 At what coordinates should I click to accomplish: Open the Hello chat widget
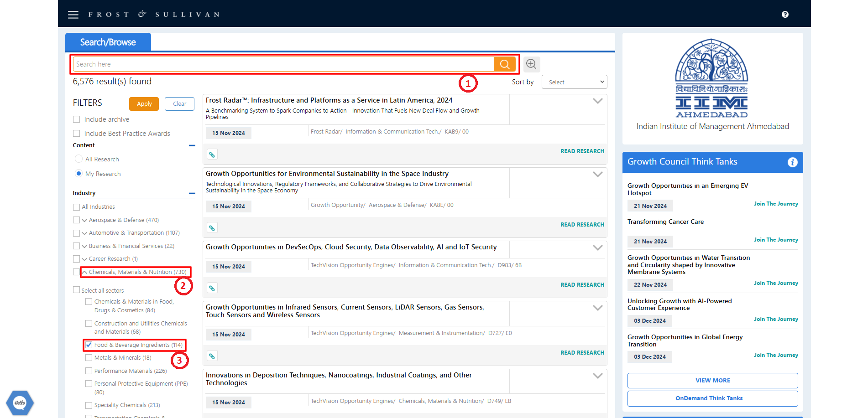(x=20, y=403)
